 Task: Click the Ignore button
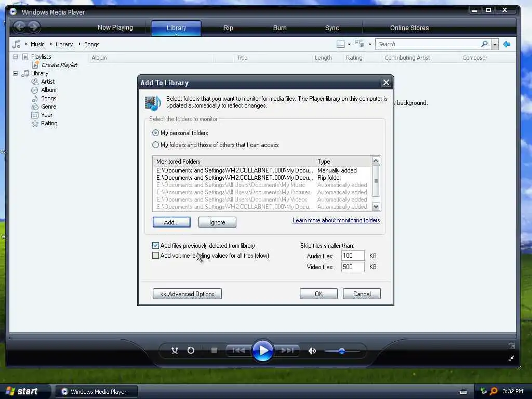(x=217, y=222)
